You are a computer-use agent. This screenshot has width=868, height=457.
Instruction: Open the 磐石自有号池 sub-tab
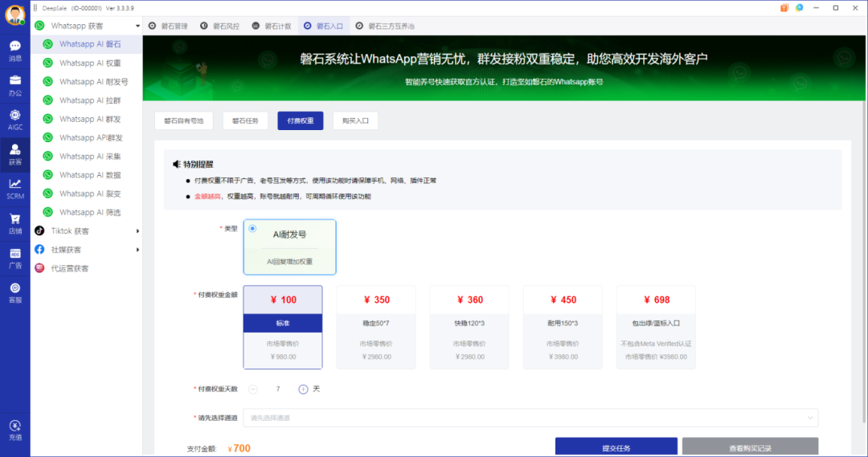(184, 120)
